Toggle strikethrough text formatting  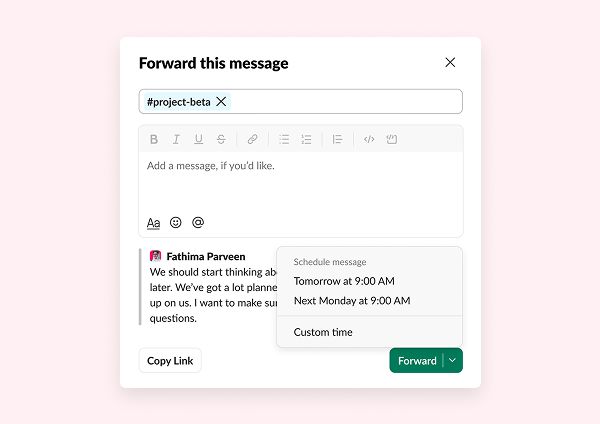point(221,139)
